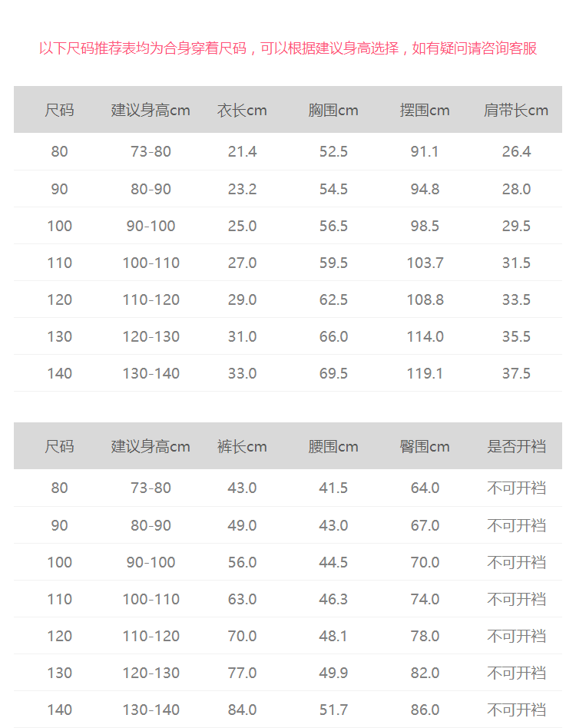576x728 pixels.
Task: Click the 119.1 hem circumference value
Action: point(425,373)
